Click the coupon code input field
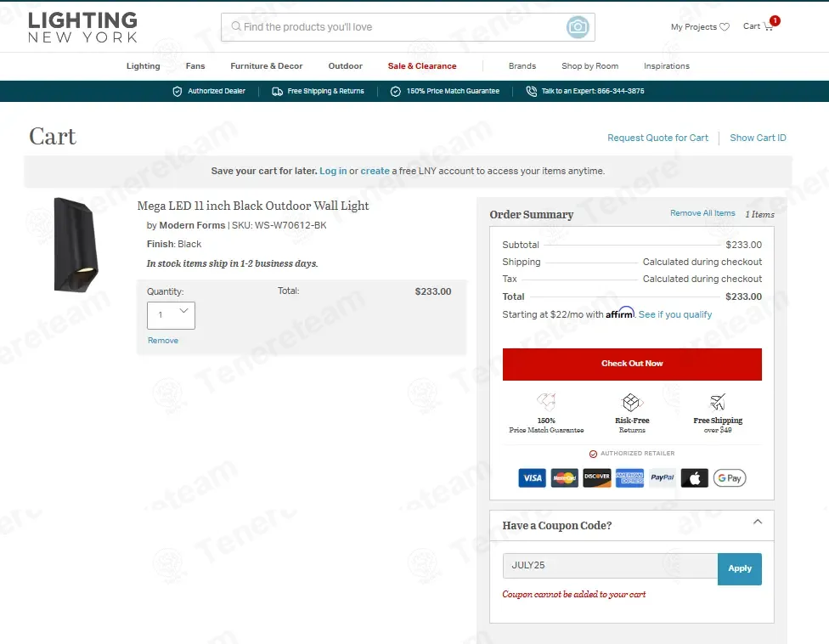 point(610,566)
